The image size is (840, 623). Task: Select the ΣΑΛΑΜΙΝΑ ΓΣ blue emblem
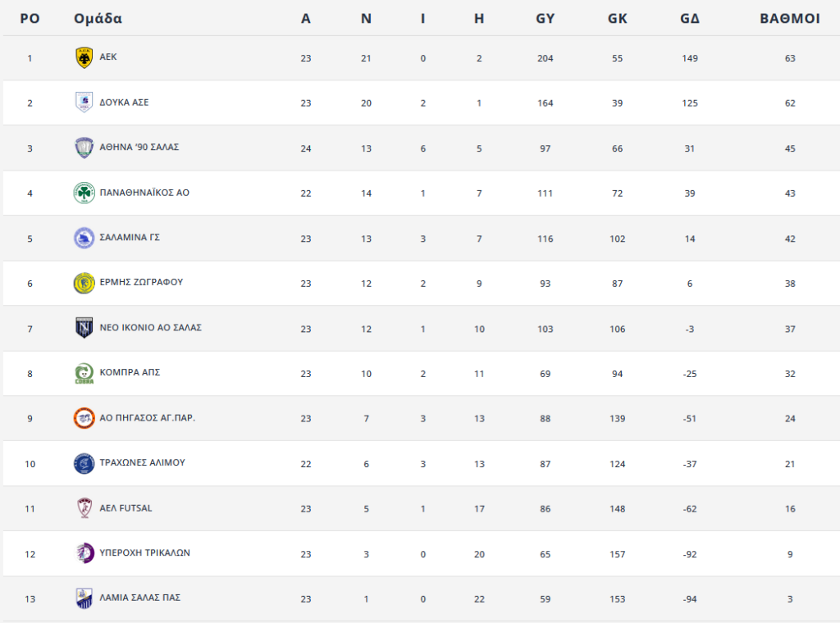(x=84, y=239)
